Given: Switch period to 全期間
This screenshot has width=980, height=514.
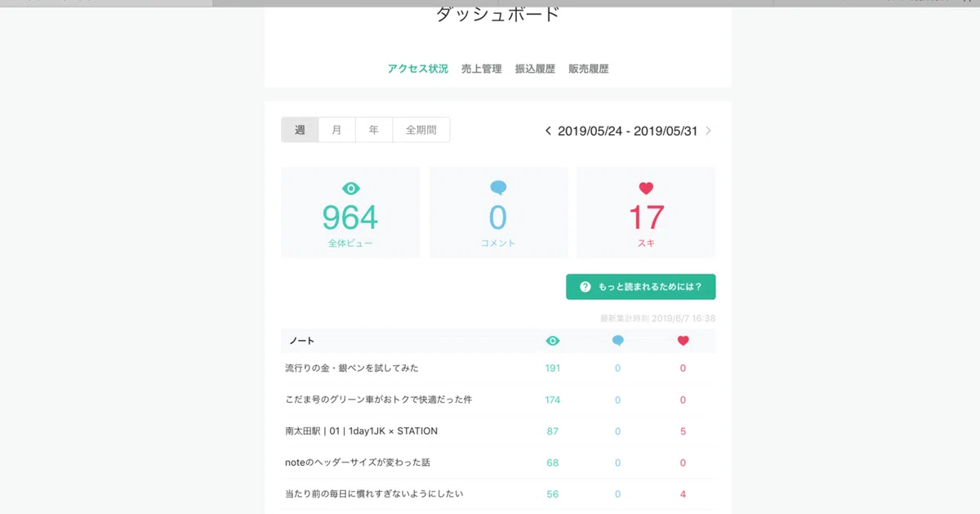Looking at the screenshot, I should (x=421, y=130).
